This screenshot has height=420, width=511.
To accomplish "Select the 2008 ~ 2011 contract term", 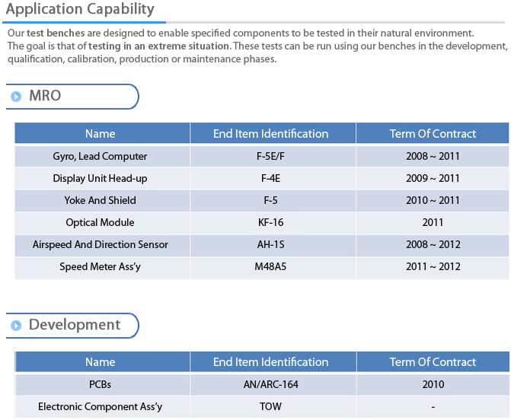I will click(x=433, y=156).
